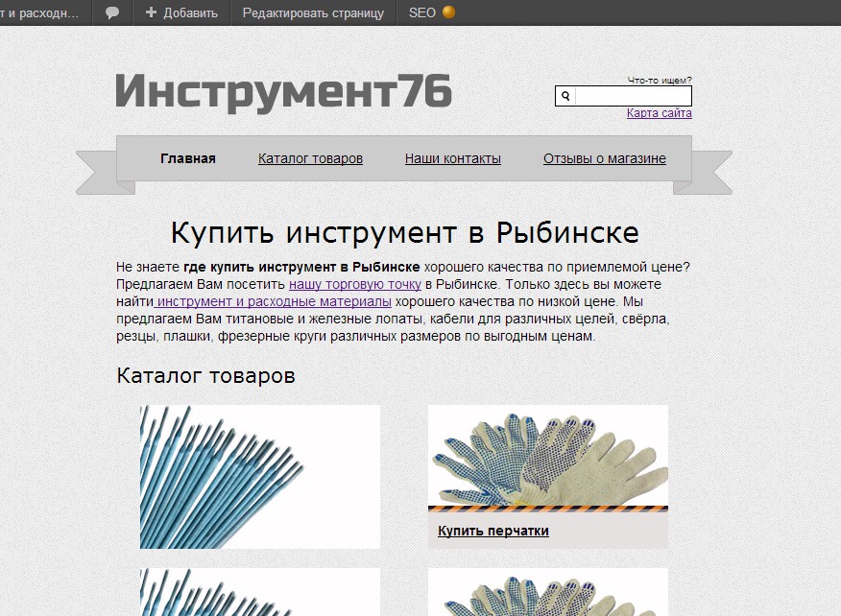Click the plus icon next to Добавить

(152, 12)
